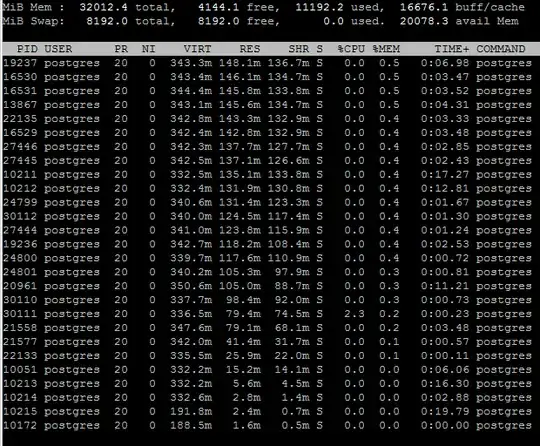
Task: Select process row with PID 30111
Action: (268, 314)
